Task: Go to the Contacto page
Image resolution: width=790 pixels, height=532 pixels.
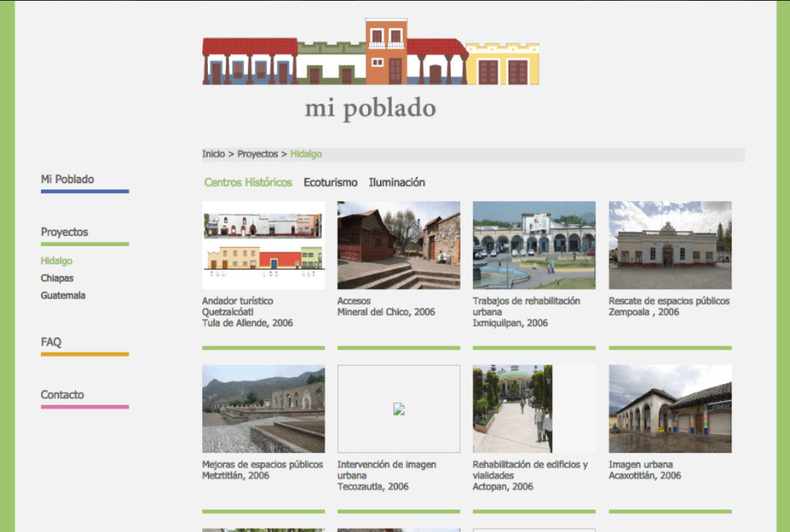Action: click(62, 395)
